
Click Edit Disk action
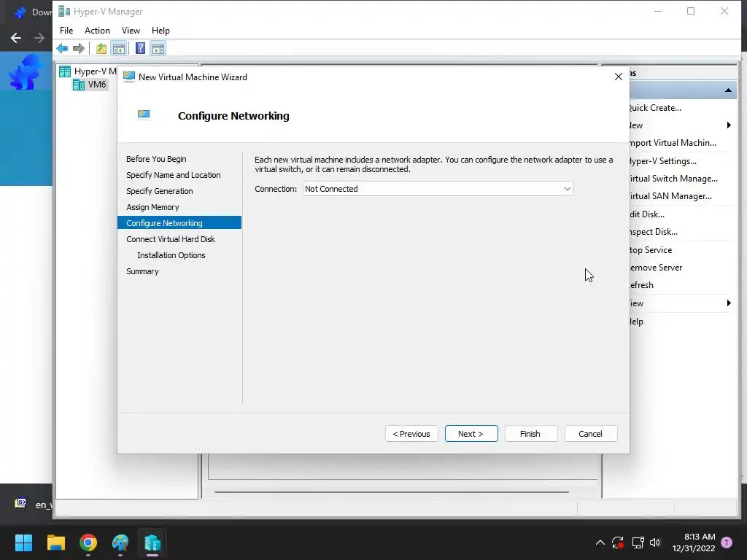(647, 214)
